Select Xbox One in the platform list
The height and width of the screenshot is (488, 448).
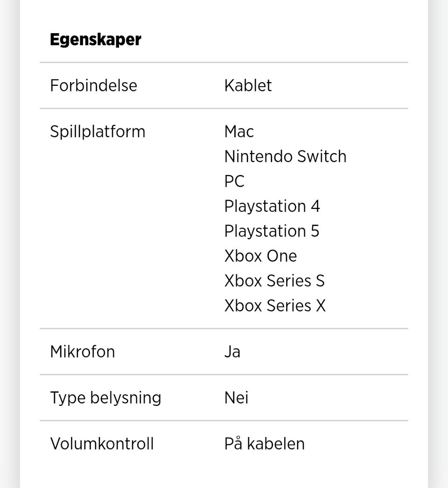(x=260, y=256)
